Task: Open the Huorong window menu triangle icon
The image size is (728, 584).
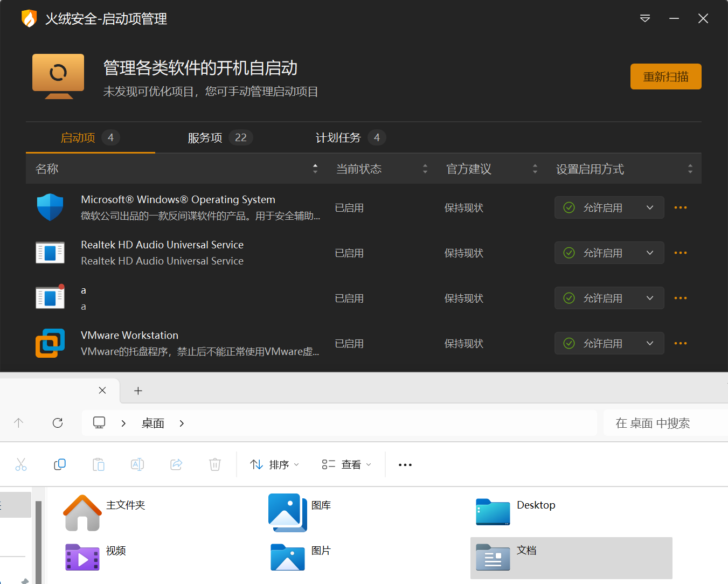Action: pos(644,19)
